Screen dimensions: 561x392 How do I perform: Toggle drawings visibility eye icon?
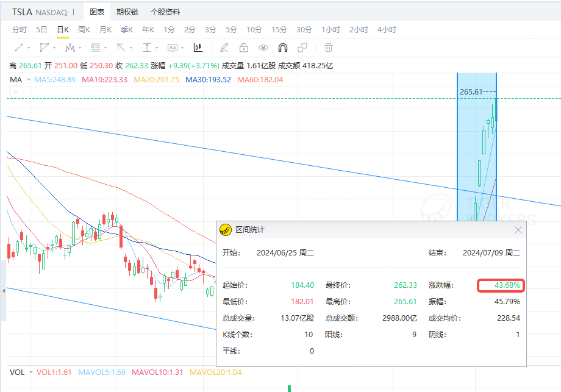[263, 48]
